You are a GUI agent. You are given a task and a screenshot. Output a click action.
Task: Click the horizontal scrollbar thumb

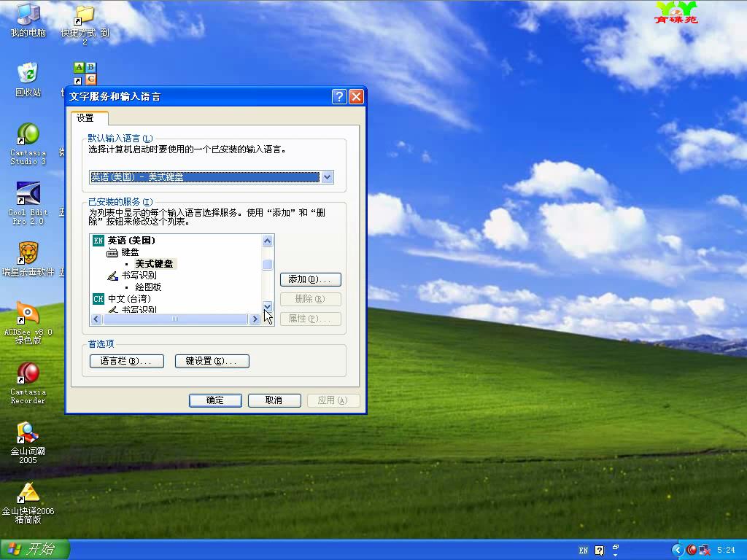coord(175,319)
